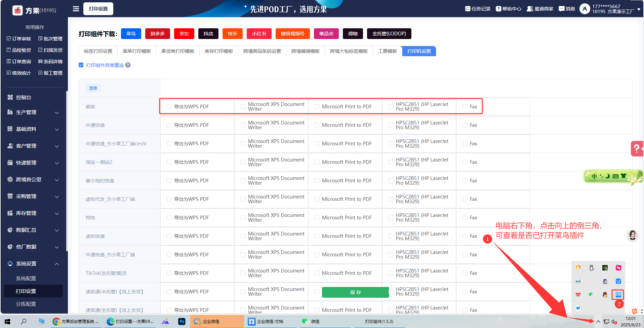Viewport: 644px width, 328px height.
Task: Switch to 标签打印设置 tab
Action: (x=98, y=51)
